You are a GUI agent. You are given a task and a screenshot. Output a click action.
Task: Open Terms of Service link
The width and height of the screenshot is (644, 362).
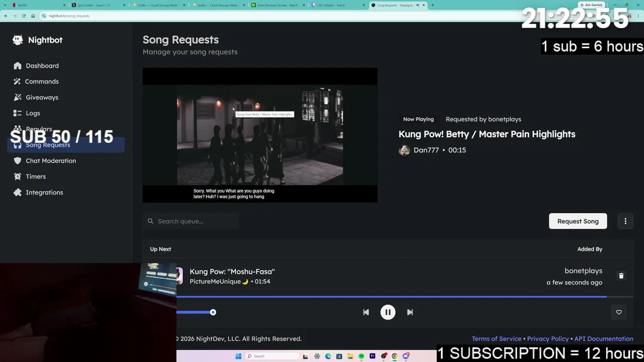[497, 339]
